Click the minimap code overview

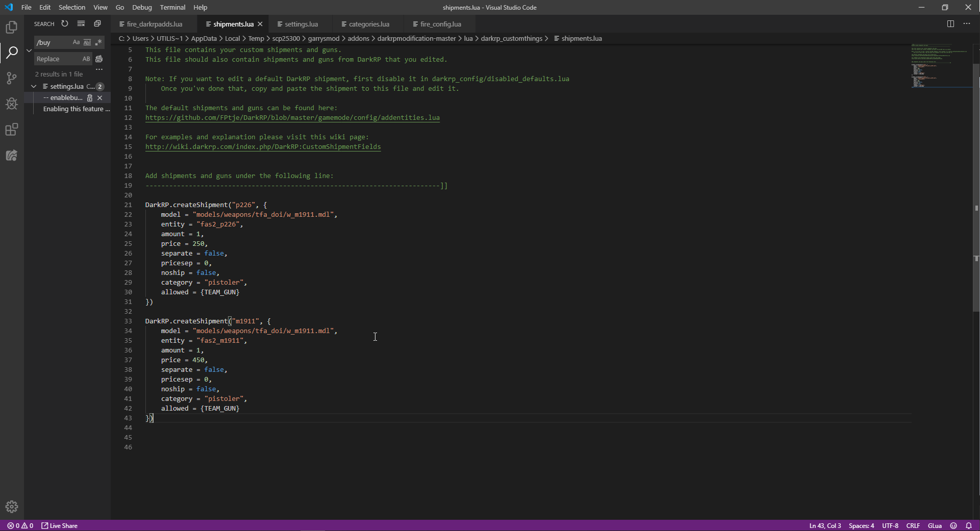click(x=942, y=65)
